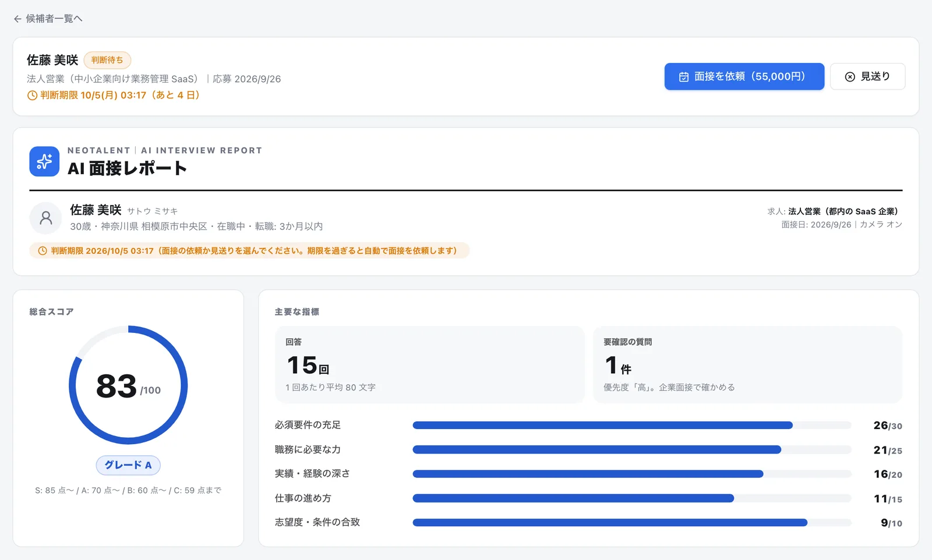Click the グレード A badge

(x=128, y=465)
